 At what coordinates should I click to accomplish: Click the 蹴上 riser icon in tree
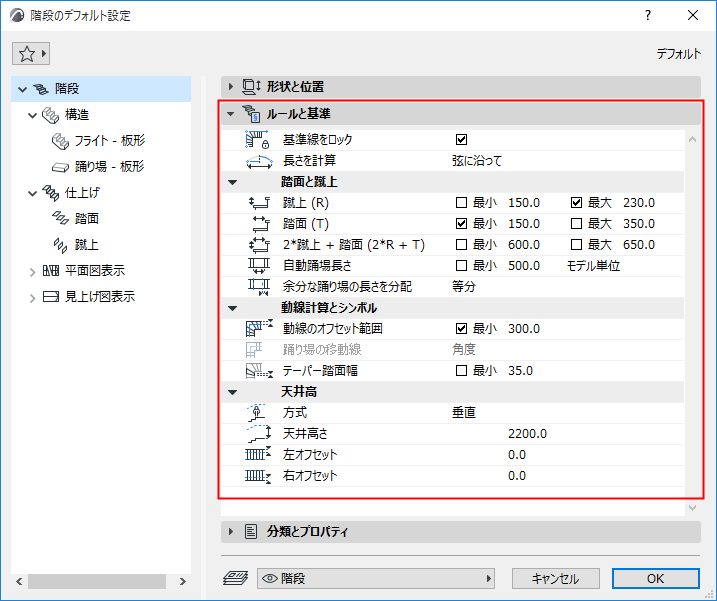coord(60,245)
